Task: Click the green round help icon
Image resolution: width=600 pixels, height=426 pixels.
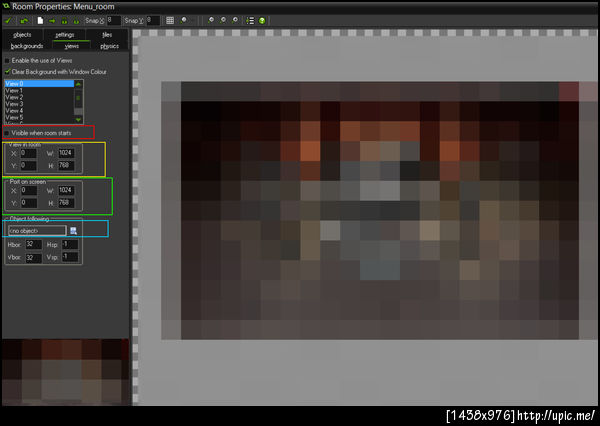Action: click(x=262, y=21)
